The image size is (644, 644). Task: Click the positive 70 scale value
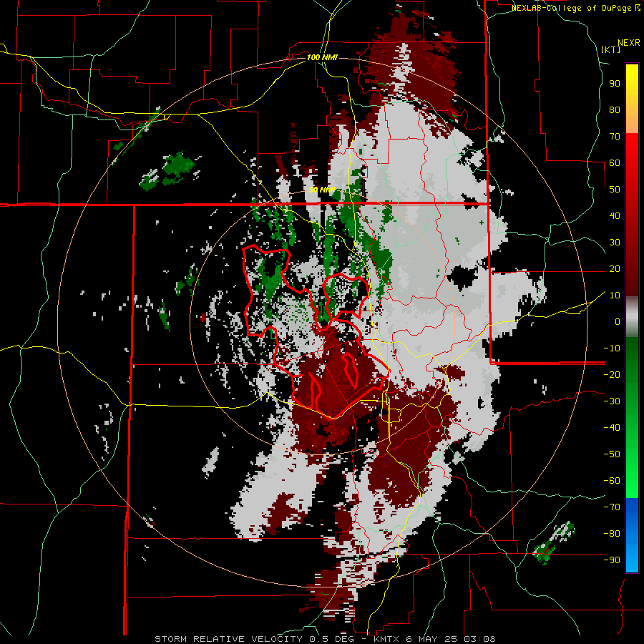pos(615,137)
